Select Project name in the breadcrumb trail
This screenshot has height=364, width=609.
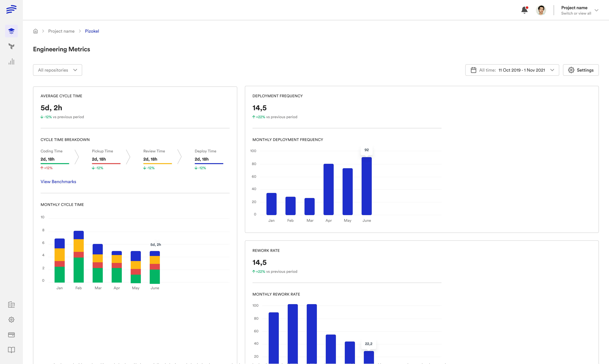61,31
